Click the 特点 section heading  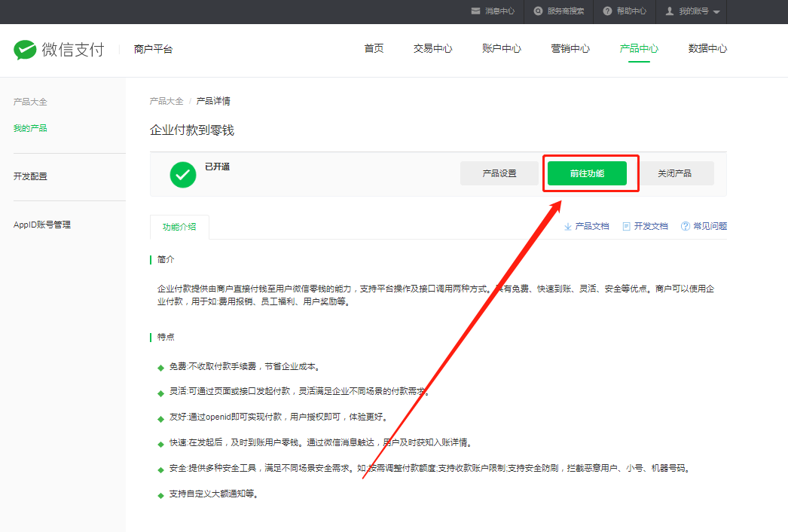click(x=166, y=337)
